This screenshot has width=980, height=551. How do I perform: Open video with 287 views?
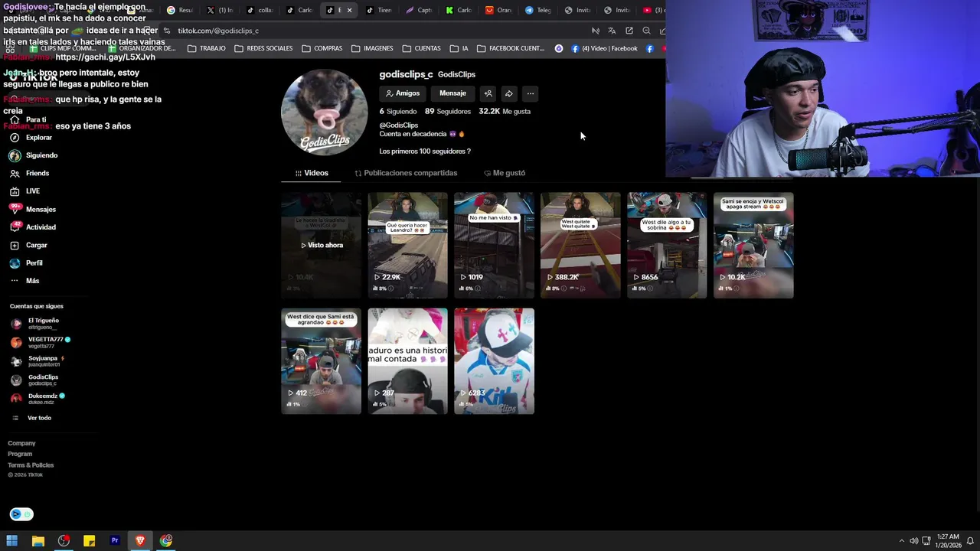[x=407, y=361]
